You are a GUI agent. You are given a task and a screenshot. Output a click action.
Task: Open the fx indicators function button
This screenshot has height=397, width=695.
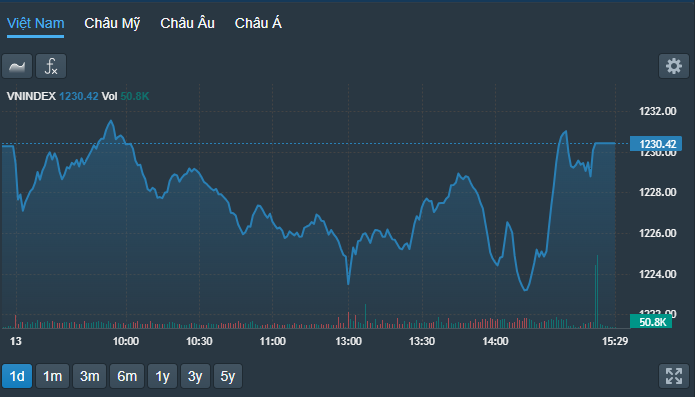pyautogui.click(x=51, y=66)
